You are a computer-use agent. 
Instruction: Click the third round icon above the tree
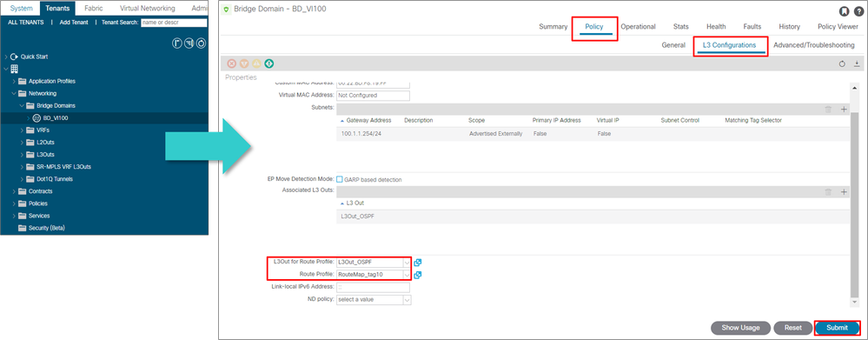(x=202, y=43)
